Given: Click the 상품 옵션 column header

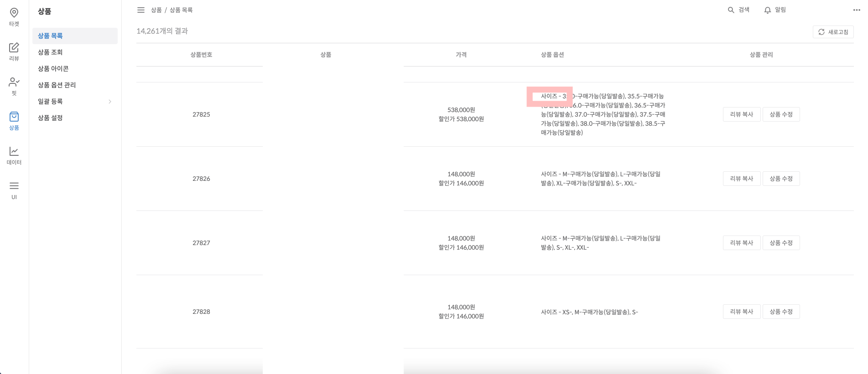Looking at the screenshot, I should [x=552, y=55].
